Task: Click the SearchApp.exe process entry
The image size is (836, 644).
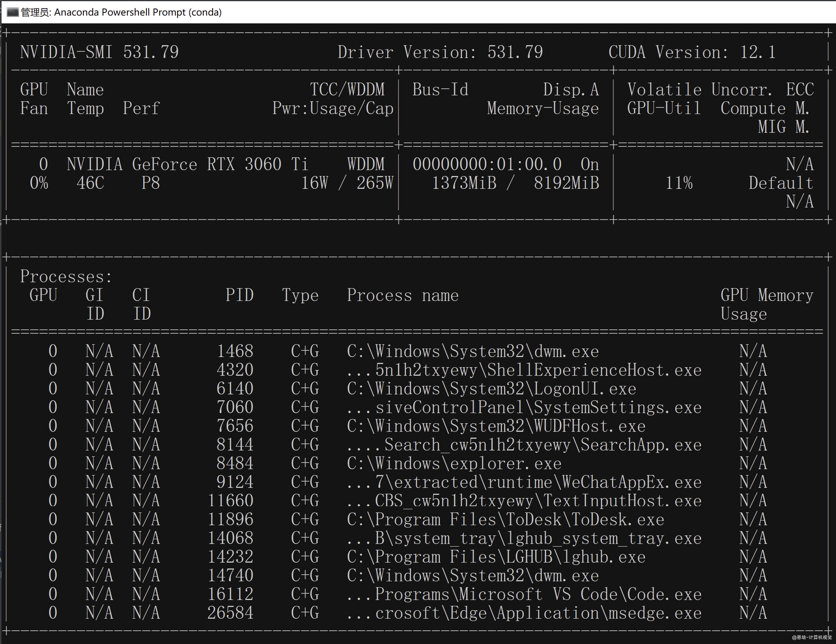Action: click(524, 445)
